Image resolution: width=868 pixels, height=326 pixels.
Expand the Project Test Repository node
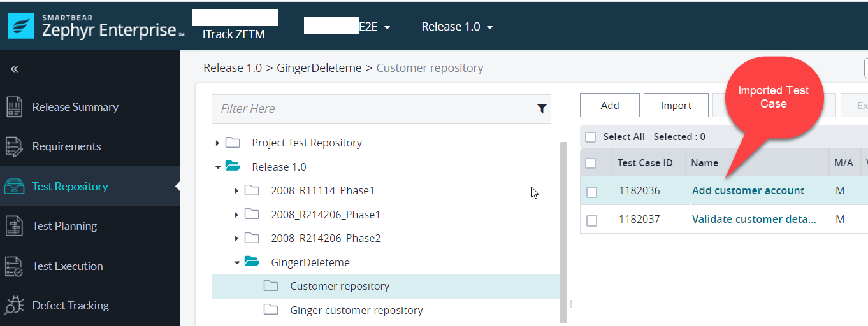[217, 143]
